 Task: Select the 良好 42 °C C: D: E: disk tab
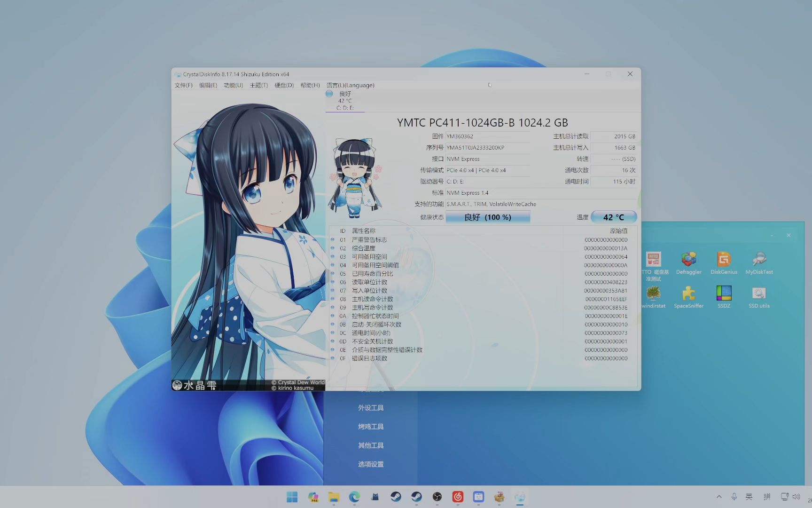point(345,101)
